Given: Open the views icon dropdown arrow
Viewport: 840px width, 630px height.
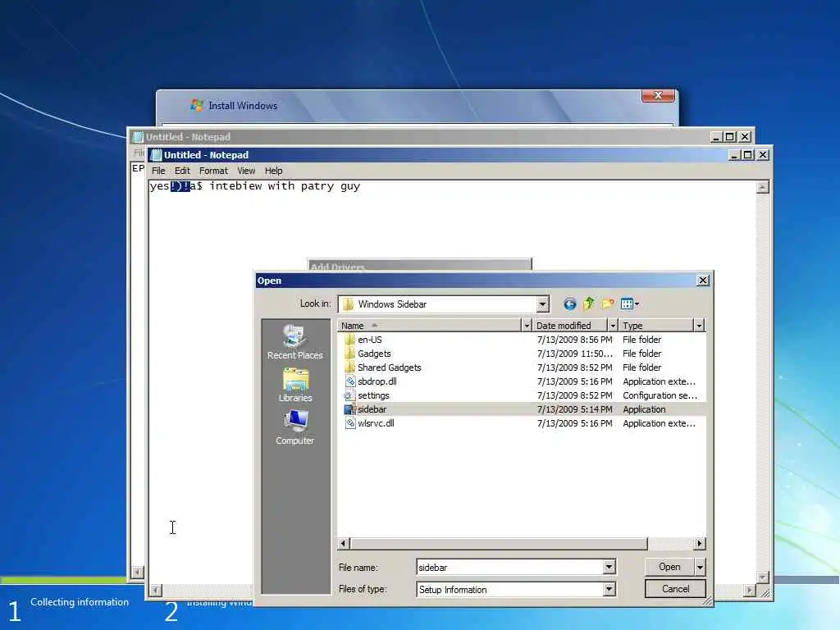Looking at the screenshot, I should [x=637, y=304].
